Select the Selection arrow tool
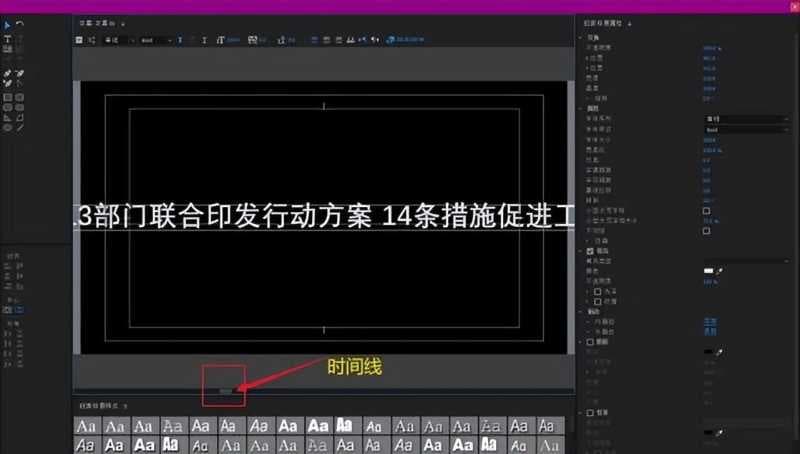This screenshot has height=454, width=800. coord(7,25)
